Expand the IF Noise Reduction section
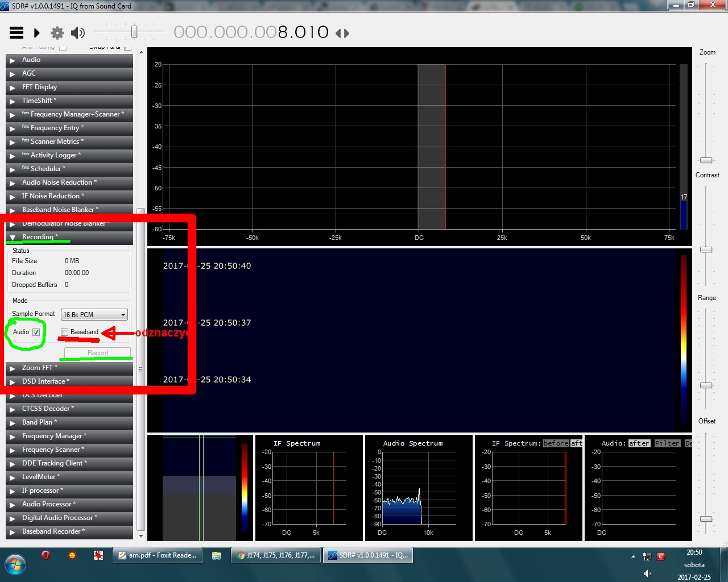The height and width of the screenshot is (582, 728). 69,196
